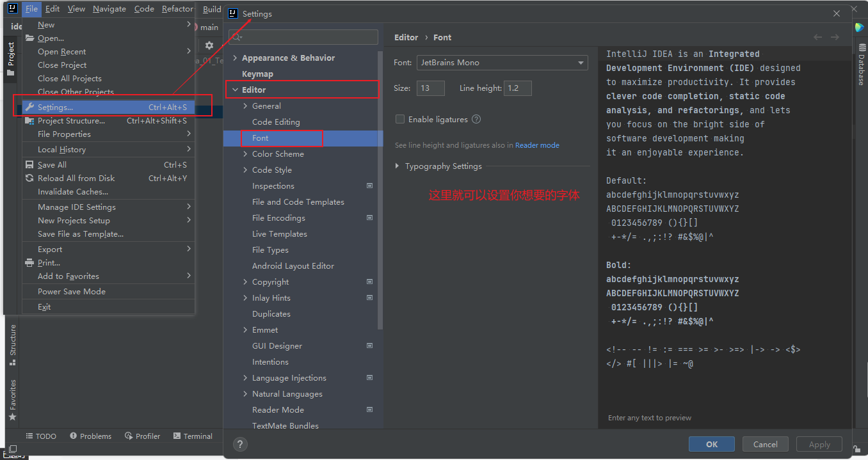Viewport: 868px width, 460px height.
Task: Expand the Color Scheme node
Action: (245, 154)
